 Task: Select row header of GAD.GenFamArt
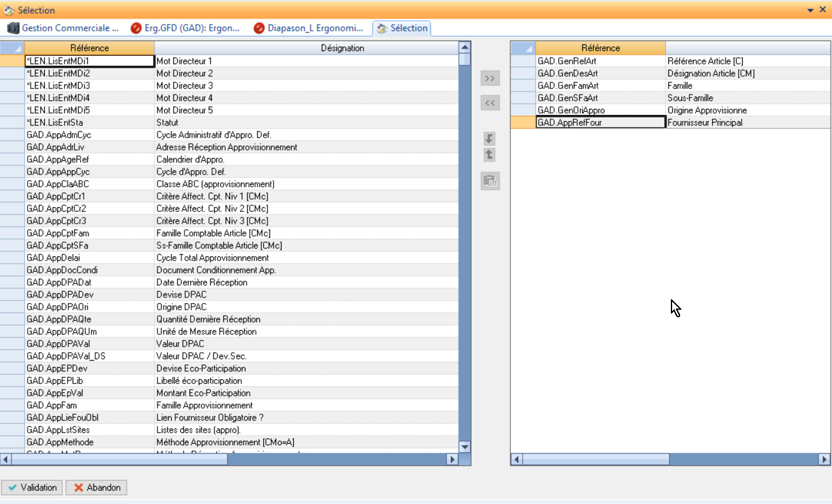pos(523,85)
